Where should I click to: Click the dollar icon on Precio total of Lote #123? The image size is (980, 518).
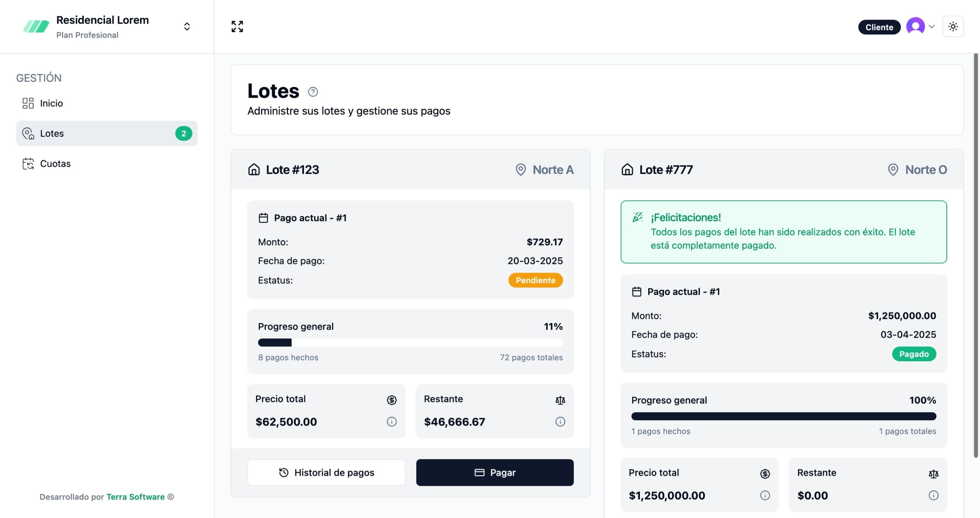(x=392, y=400)
